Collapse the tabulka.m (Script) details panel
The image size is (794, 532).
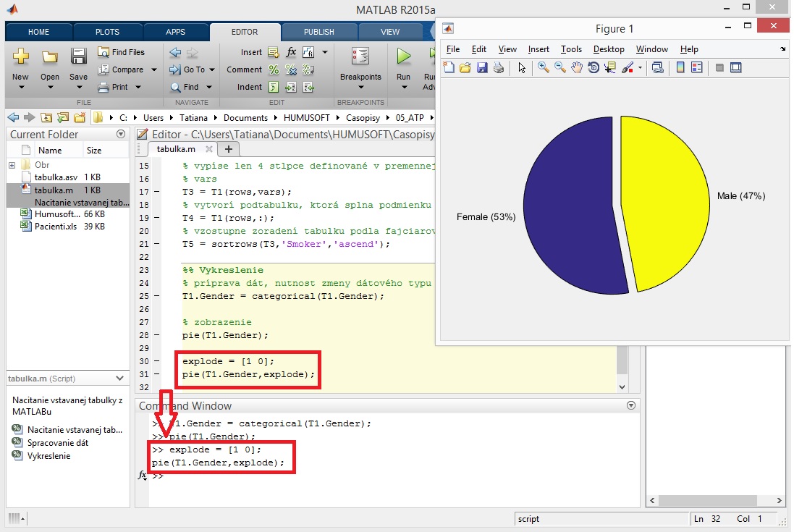pyautogui.click(x=119, y=378)
